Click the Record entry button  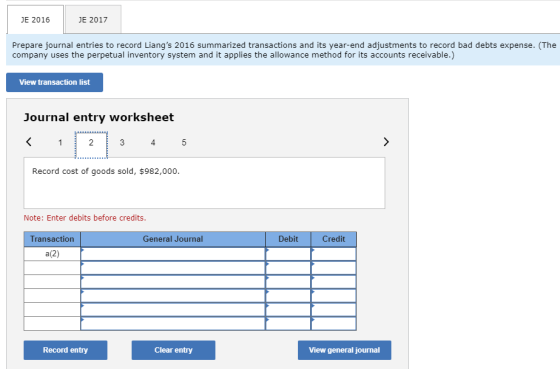pyautogui.click(x=65, y=350)
